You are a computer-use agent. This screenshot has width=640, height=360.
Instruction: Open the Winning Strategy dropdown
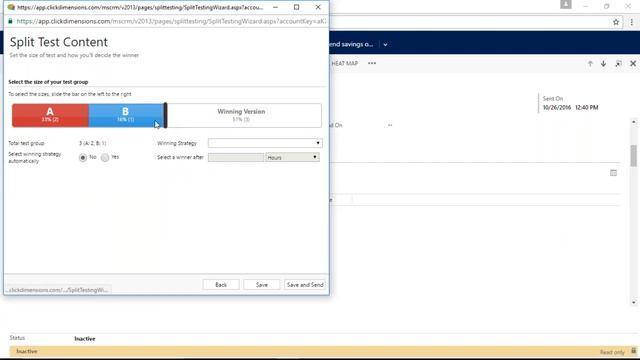265,143
